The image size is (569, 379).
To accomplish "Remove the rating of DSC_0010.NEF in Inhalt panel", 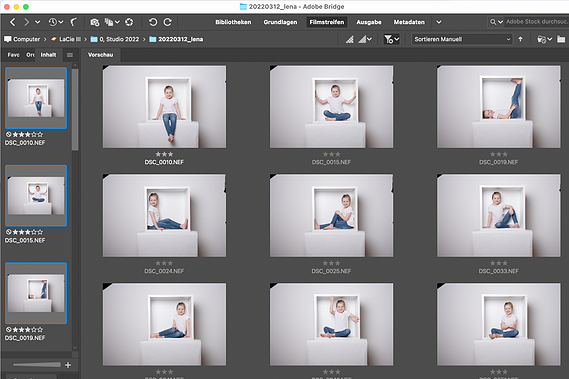I will [8, 134].
